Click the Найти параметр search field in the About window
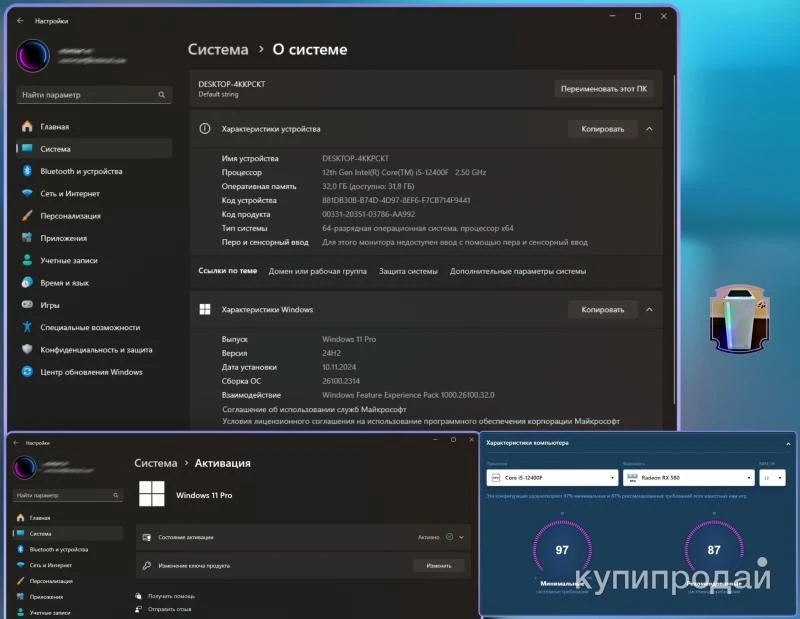Viewport: 800px width, 619px height. (85, 95)
